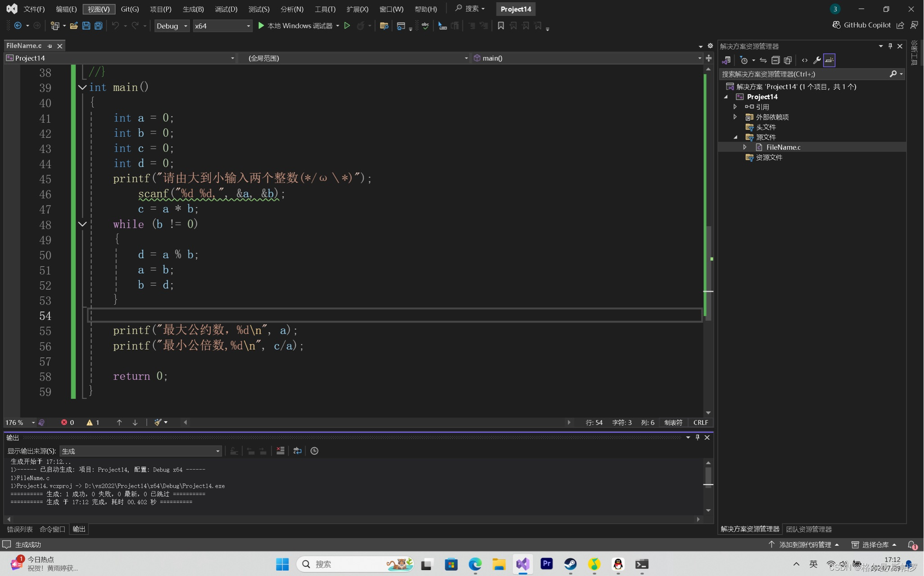924x576 pixels.
Task: Collapse the 源文件 folder node
Action: point(735,137)
